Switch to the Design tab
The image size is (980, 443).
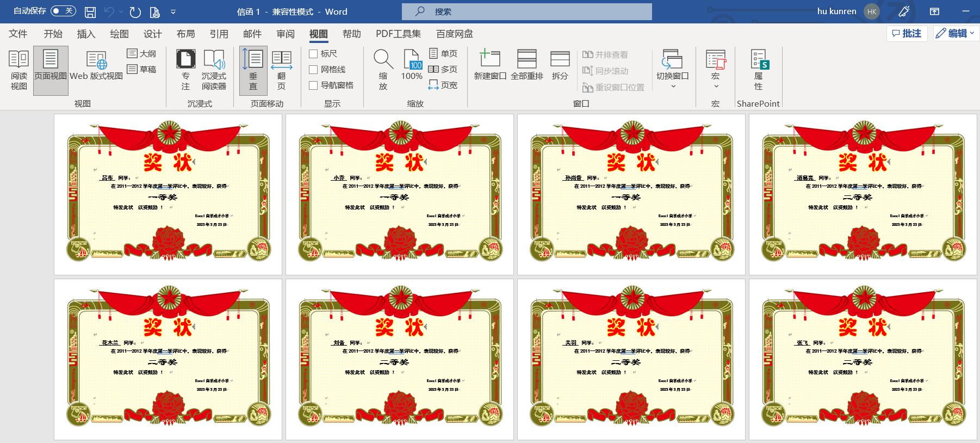[x=152, y=34]
